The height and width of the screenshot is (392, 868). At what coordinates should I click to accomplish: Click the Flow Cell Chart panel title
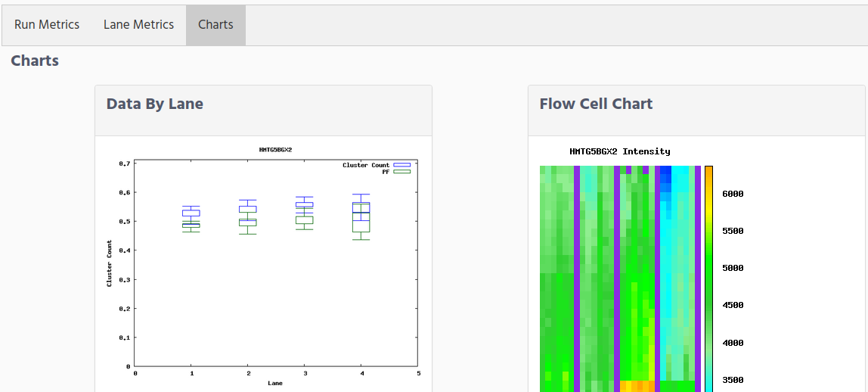tap(597, 104)
